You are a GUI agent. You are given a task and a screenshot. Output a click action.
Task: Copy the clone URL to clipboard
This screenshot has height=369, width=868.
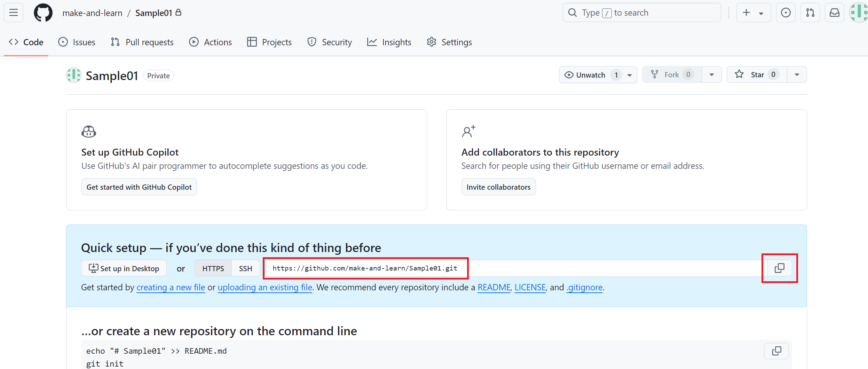[780, 268]
